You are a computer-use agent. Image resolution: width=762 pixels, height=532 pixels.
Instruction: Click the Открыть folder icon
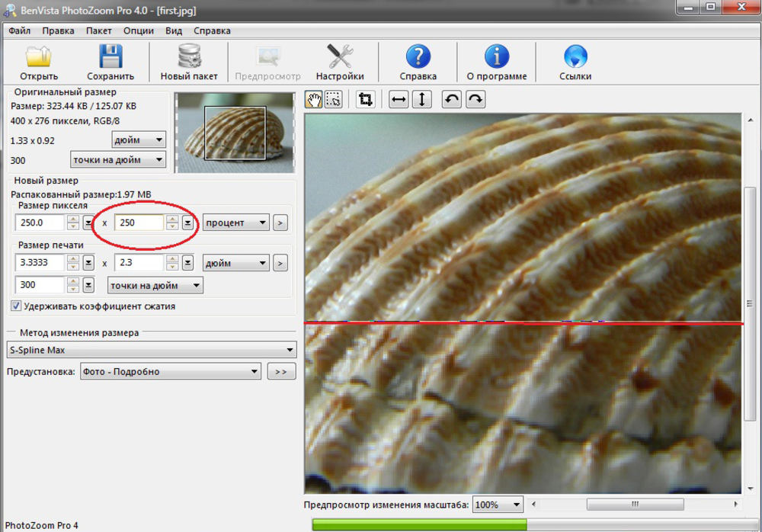(39, 59)
